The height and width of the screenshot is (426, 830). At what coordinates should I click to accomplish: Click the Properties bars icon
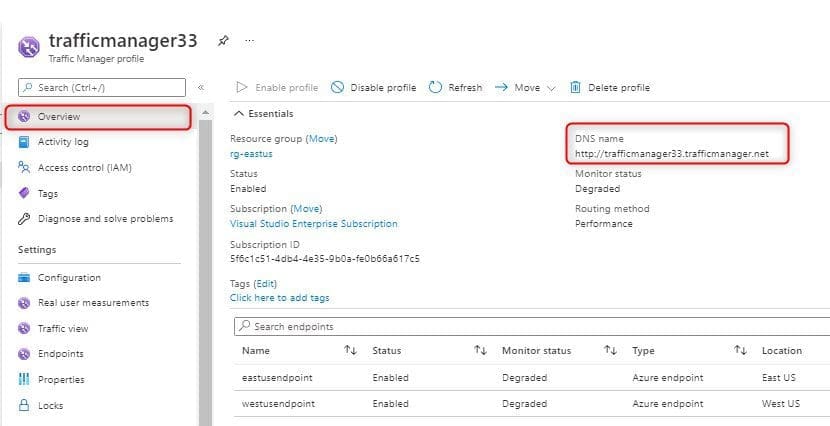(24, 379)
